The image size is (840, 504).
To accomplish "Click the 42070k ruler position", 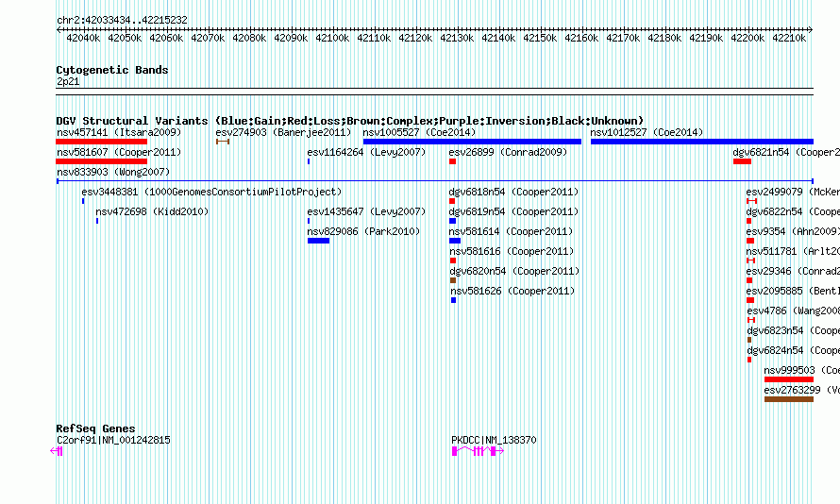I will [208, 38].
